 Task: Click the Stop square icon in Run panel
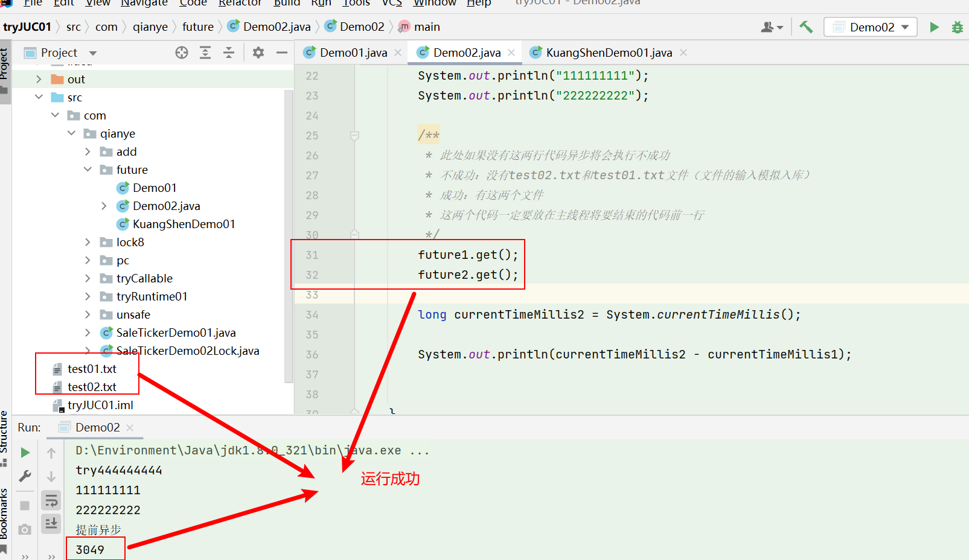click(24, 505)
